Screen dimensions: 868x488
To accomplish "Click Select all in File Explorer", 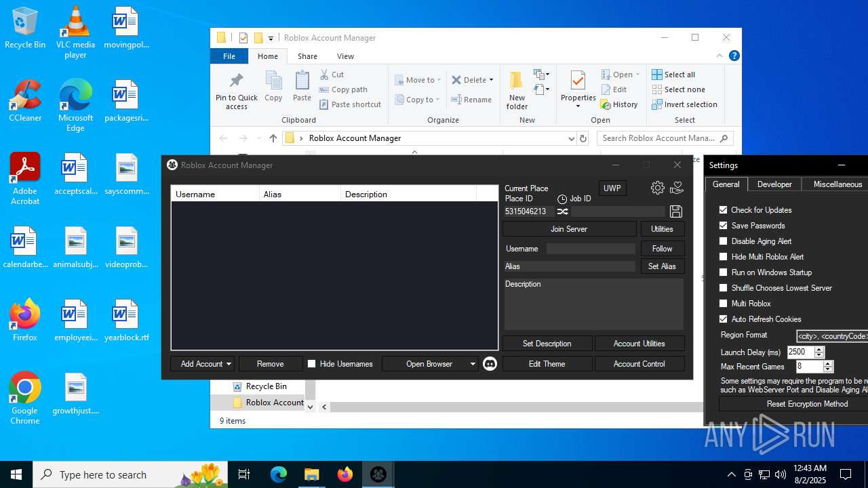I will click(673, 75).
